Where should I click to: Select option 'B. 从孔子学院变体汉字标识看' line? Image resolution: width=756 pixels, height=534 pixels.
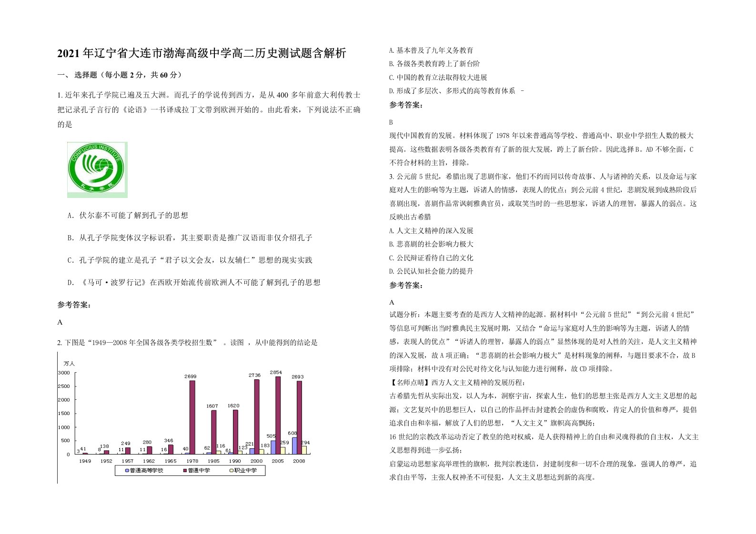(x=190, y=237)
